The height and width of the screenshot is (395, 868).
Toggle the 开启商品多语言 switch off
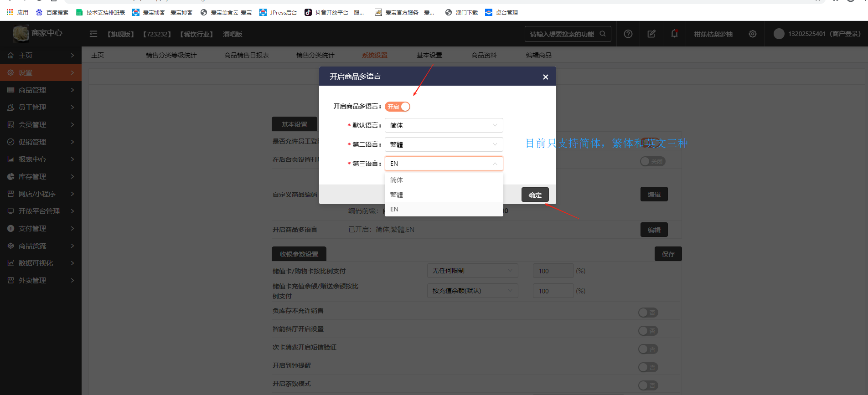coord(398,107)
